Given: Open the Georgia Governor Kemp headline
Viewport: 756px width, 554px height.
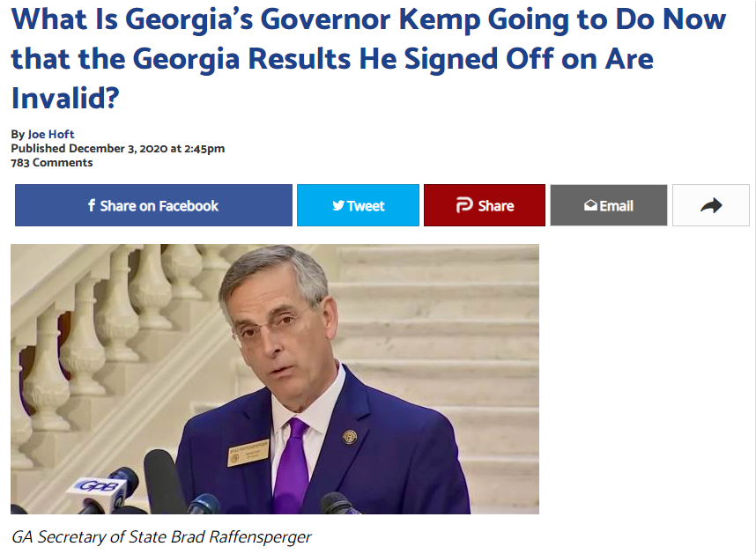Looking at the screenshot, I should point(368,58).
